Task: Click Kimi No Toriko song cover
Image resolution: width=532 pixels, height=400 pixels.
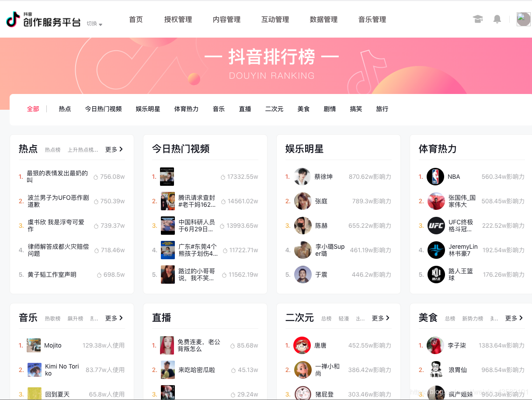Action: [x=35, y=370]
